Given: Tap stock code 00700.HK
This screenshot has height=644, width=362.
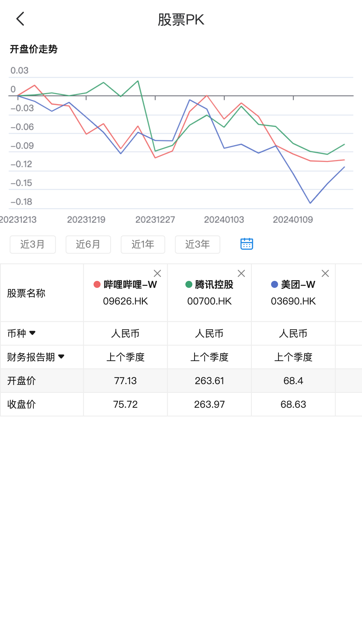Looking at the screenshot, I should (x=210, y=301).
